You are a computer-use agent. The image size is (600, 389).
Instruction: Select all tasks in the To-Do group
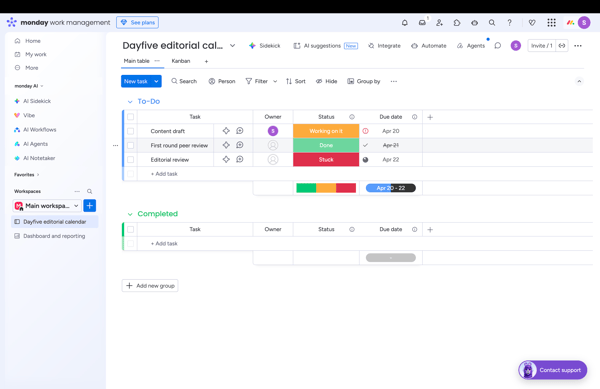coord(130,117)
